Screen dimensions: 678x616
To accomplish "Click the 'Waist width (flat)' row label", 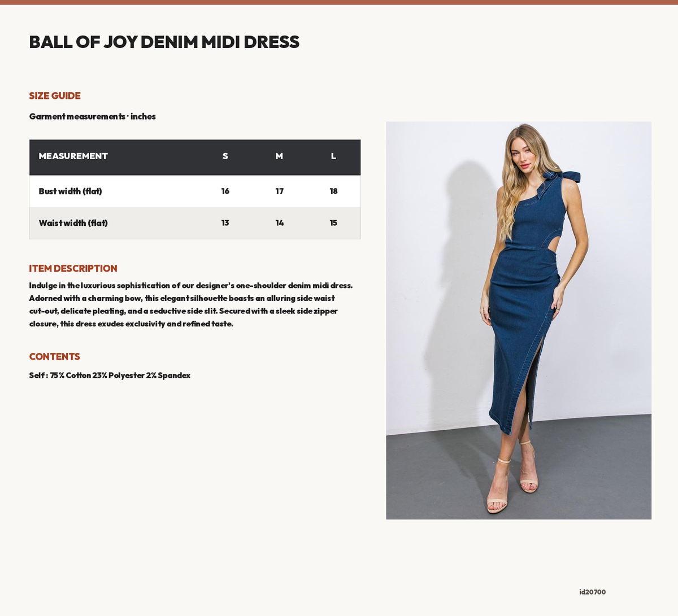I will pyautogui.click(x=73, y=223).
